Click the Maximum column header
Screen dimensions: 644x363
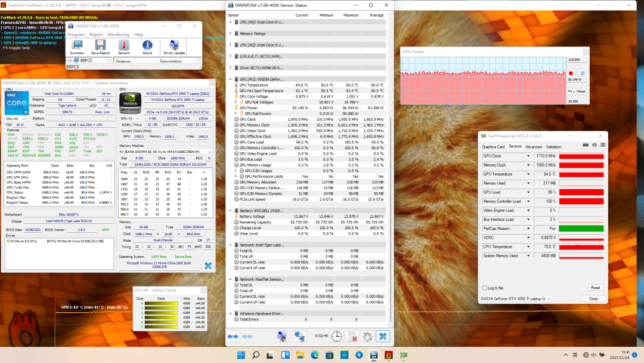[351, 15]
